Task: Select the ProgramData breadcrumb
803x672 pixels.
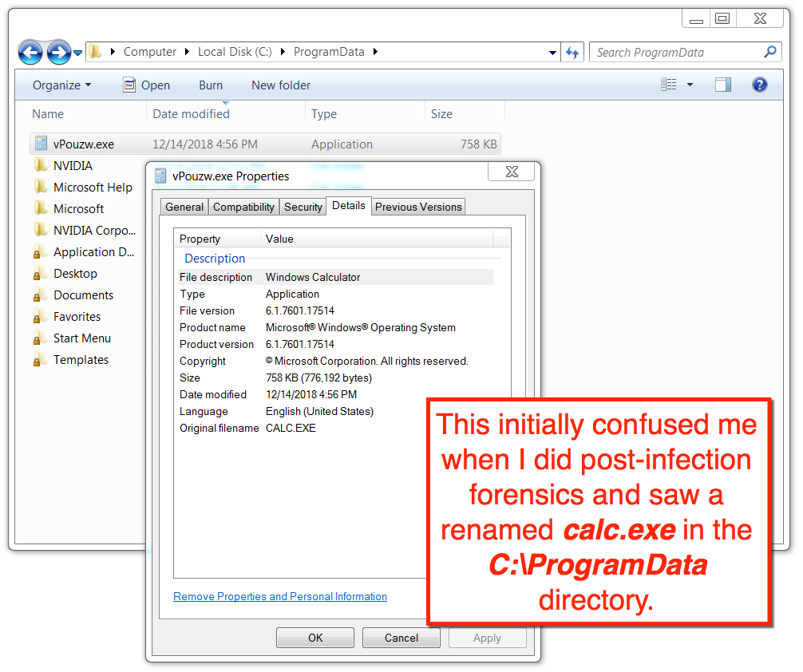Action: 329,52
